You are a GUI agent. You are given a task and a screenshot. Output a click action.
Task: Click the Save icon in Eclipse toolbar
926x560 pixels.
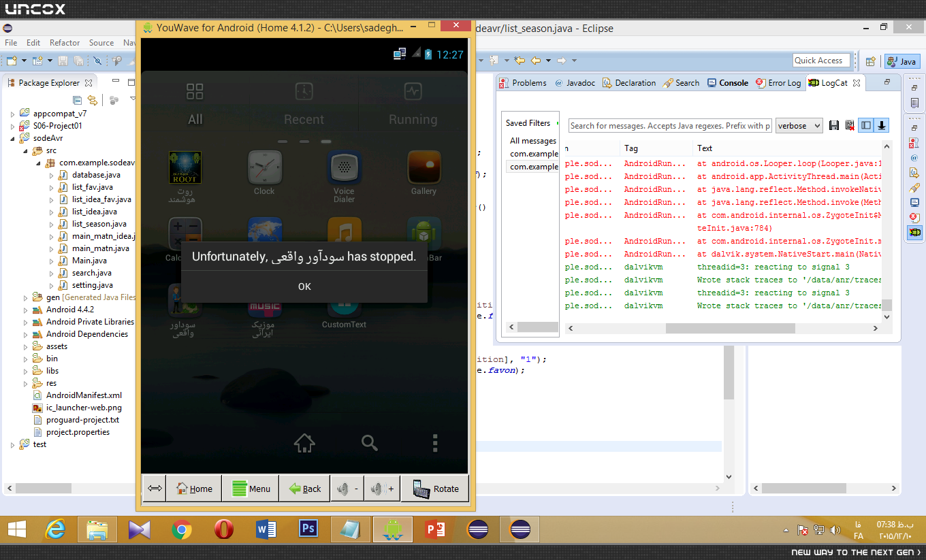[63, 61]
